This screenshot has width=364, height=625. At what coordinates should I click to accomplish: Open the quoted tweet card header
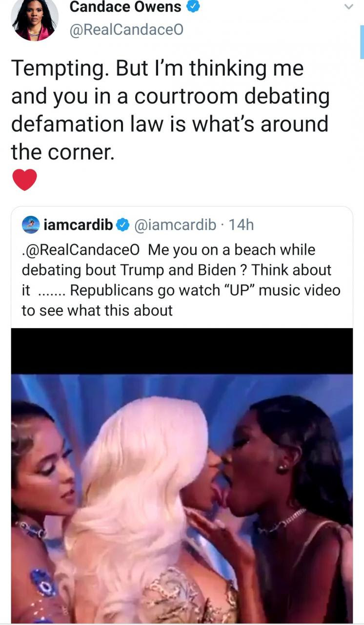[138, 225]
